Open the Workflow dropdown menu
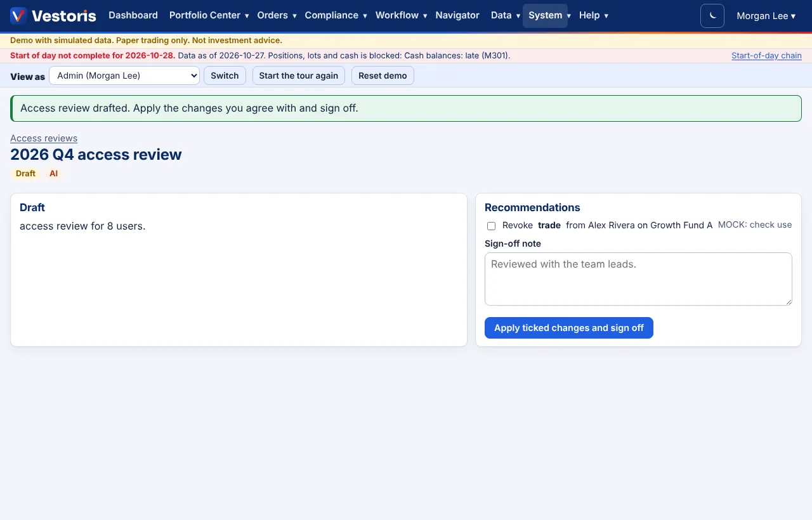 tap(401, 15)
